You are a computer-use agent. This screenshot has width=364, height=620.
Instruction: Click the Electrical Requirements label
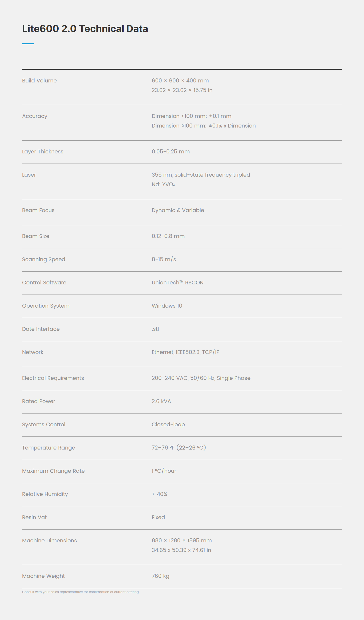(53, 378)
